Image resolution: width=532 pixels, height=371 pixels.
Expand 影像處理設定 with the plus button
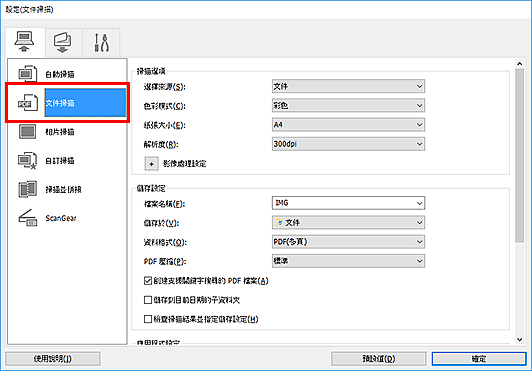(151, 164)
